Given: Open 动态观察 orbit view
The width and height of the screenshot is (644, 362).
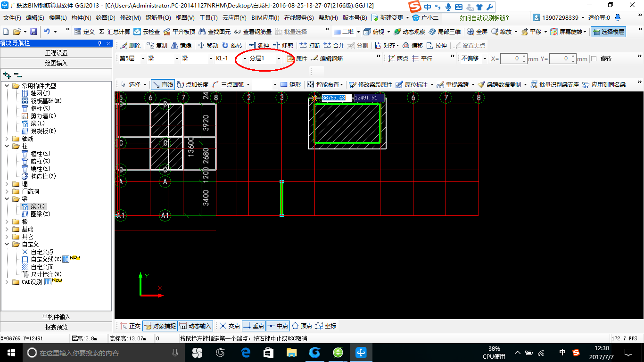Looking at the screenshot, I should [x=409, y=32].
